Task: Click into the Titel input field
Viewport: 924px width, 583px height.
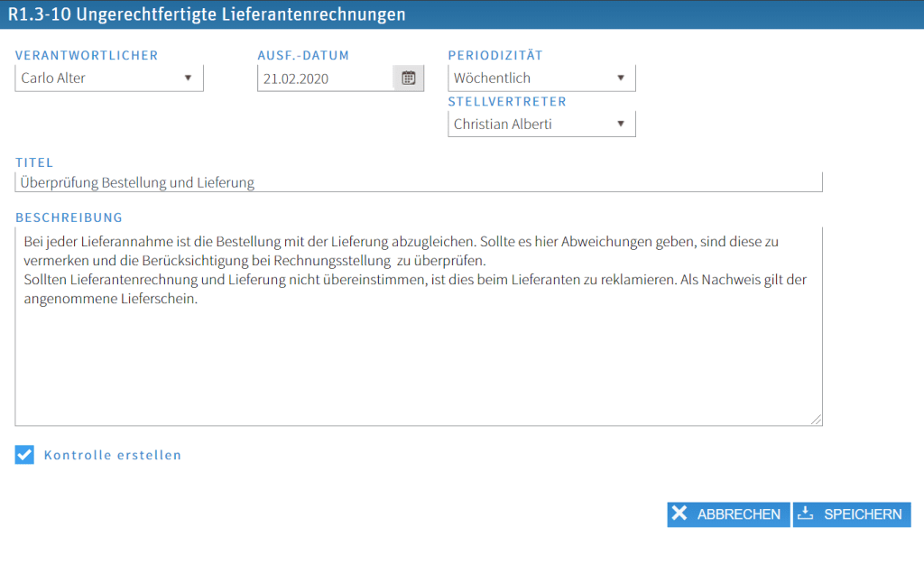Action: click(419, 182)
